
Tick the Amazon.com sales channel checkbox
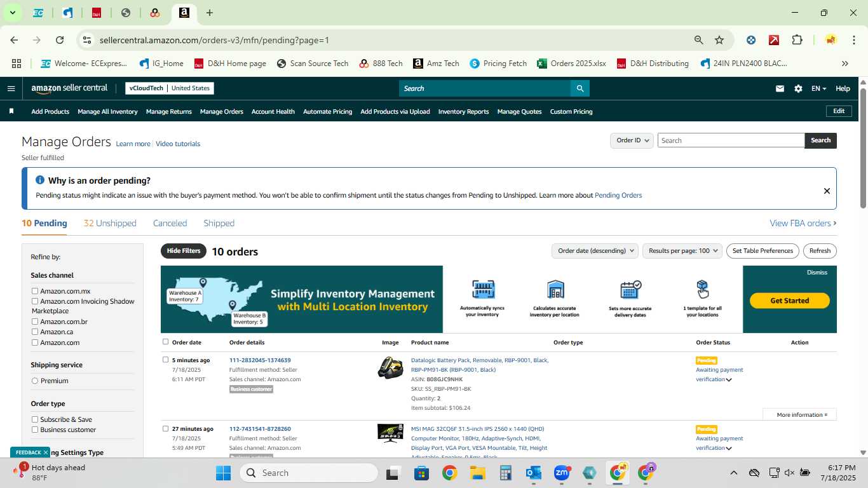point(35,342)
